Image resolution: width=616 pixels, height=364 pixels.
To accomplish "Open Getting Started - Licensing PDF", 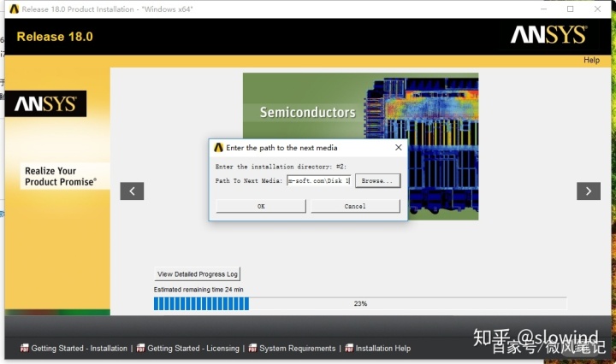I will coord(192,349).
